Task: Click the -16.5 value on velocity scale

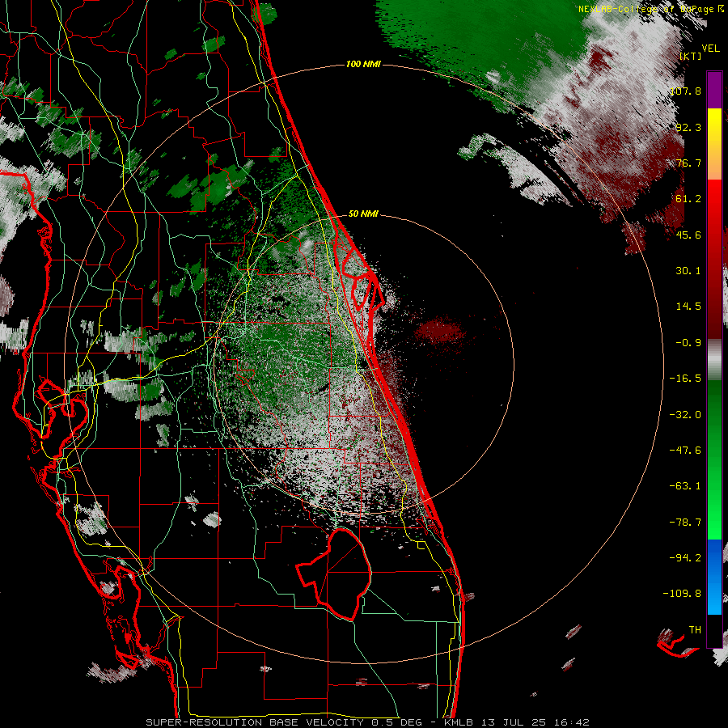Action: 685,379
